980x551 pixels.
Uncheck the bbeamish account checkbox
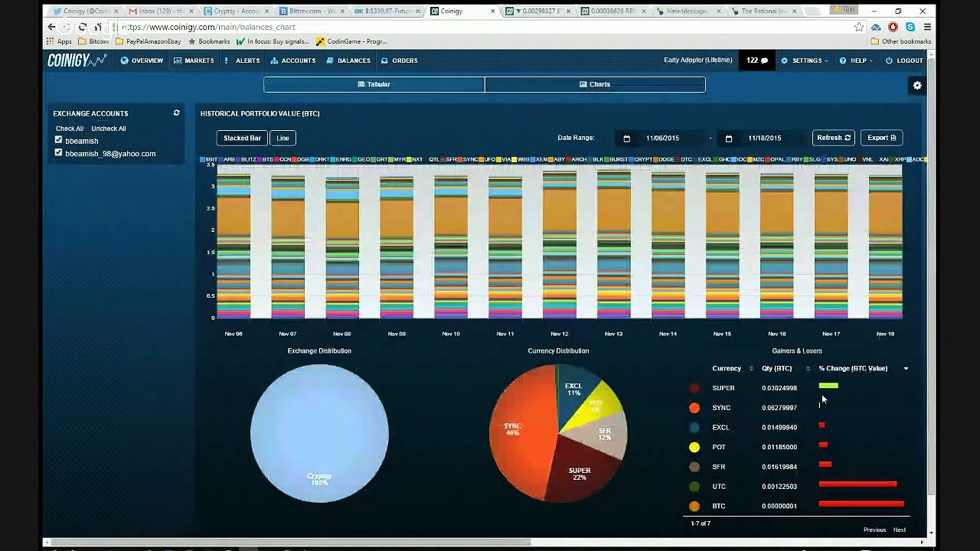(58, 140)
